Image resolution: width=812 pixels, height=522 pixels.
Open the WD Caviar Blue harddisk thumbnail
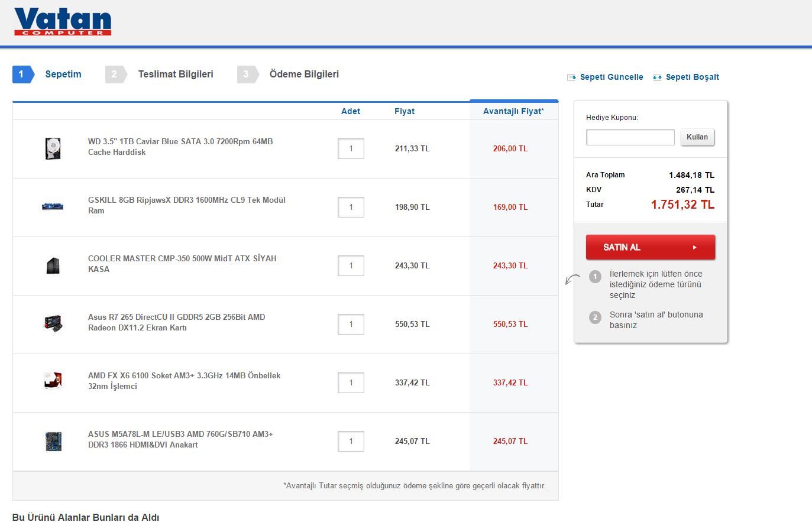pyautogui.click(x=53, y=148)
